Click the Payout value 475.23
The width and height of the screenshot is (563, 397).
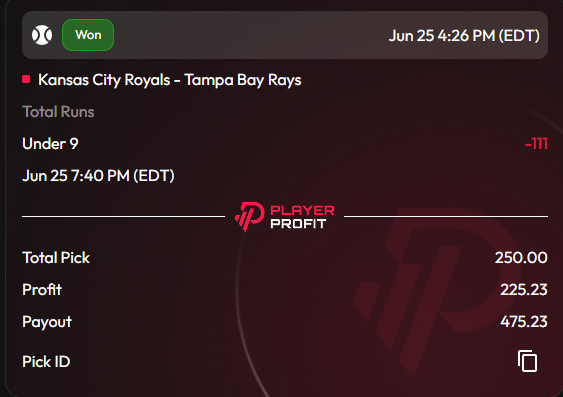pyautogui.click(x=524, y=322)
